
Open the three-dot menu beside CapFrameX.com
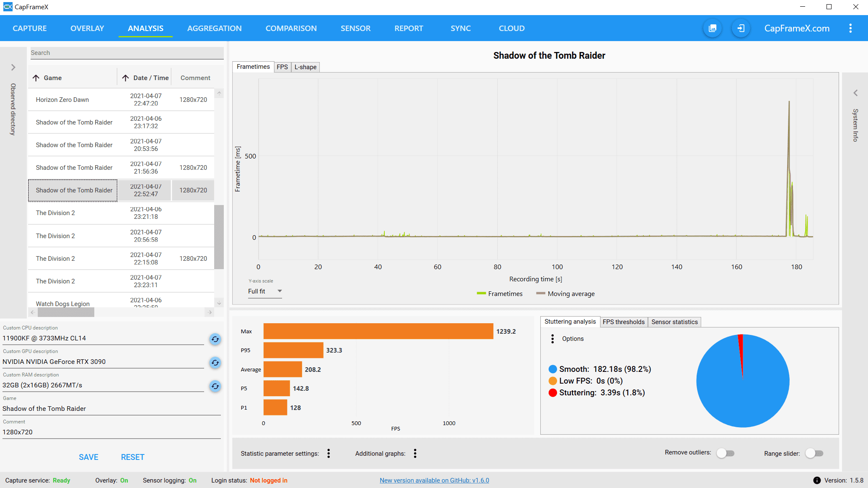(850, 29)
